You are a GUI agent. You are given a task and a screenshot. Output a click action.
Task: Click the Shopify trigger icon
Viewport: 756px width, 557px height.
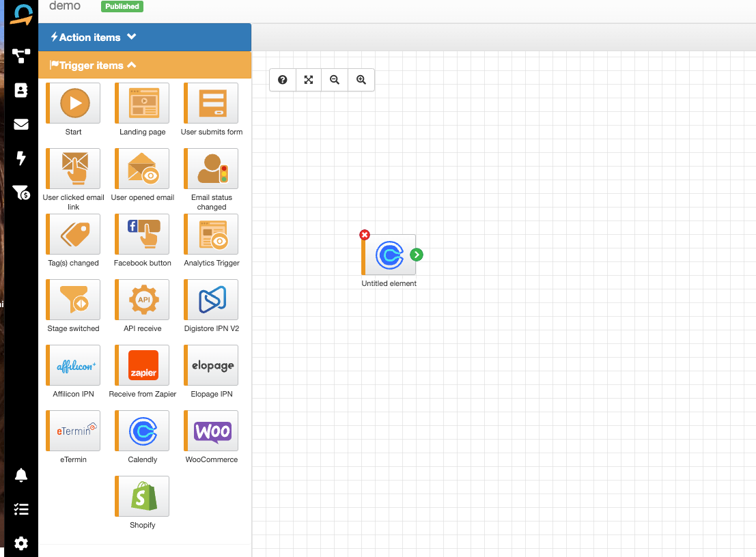[143, 496]
